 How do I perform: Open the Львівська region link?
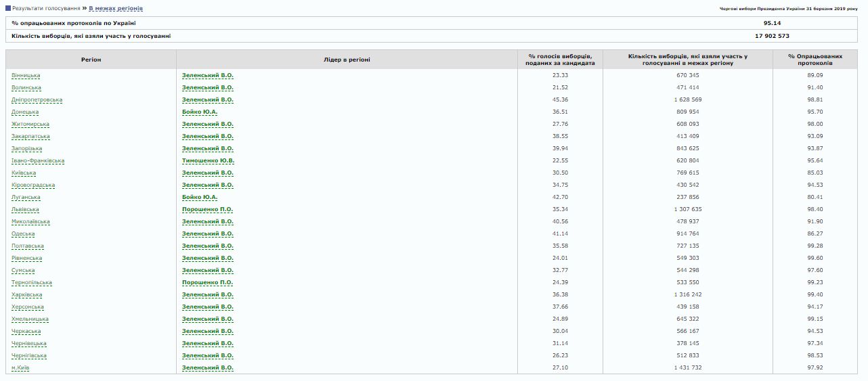(x=26, y=209)
